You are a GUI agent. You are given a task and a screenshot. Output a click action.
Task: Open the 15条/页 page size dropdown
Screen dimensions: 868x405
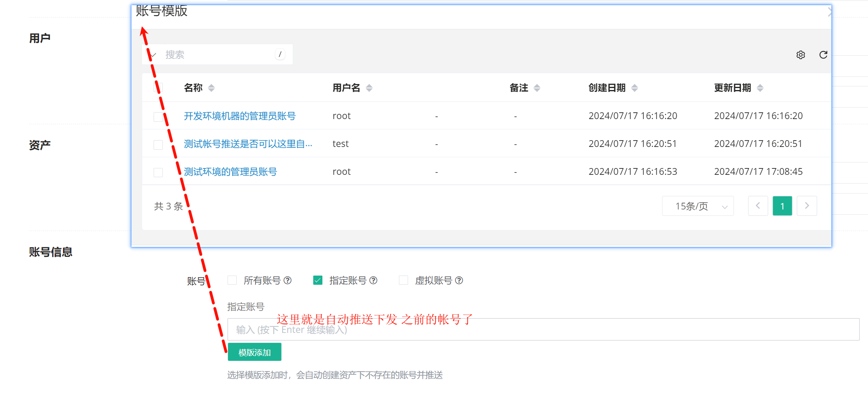tap(697, 206)
